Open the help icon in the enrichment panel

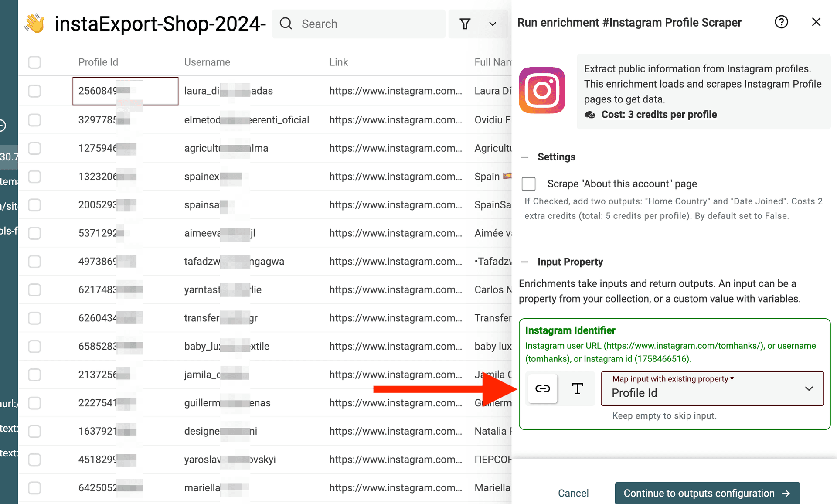[782, 22]
